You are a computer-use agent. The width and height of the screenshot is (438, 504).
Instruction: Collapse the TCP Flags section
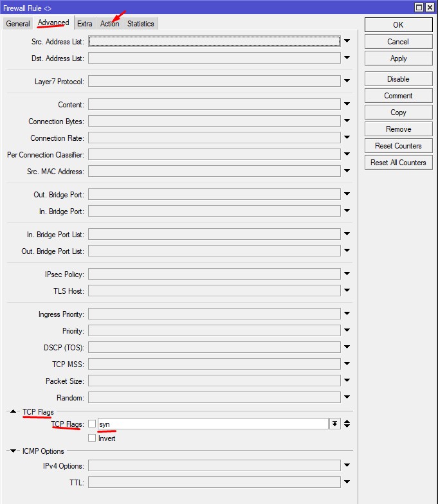click(x=12, y=411)
